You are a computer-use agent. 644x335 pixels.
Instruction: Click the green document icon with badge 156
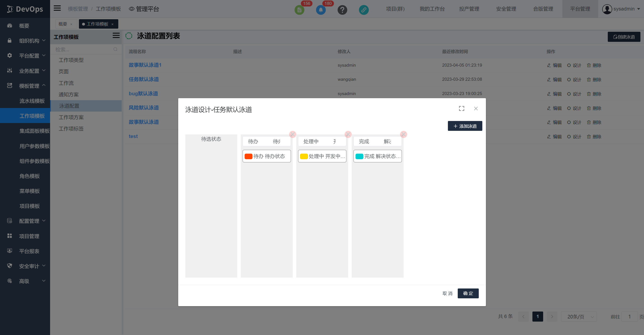coord(299,10)
